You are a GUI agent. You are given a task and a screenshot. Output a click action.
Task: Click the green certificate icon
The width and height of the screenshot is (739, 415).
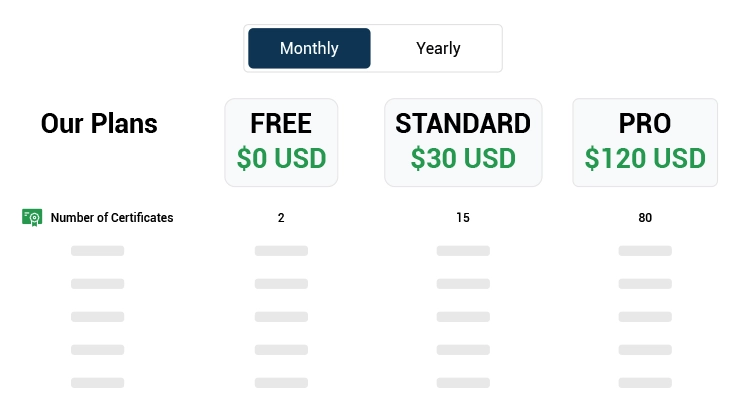pyautogui.click(x=32, y=217)
